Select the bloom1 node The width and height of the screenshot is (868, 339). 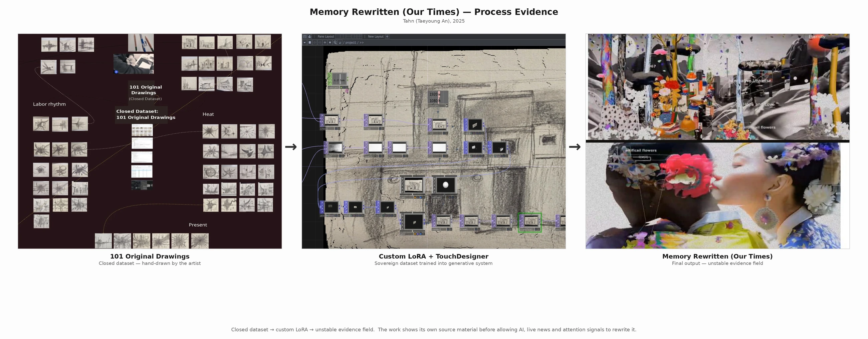click(x=470, y=223)
